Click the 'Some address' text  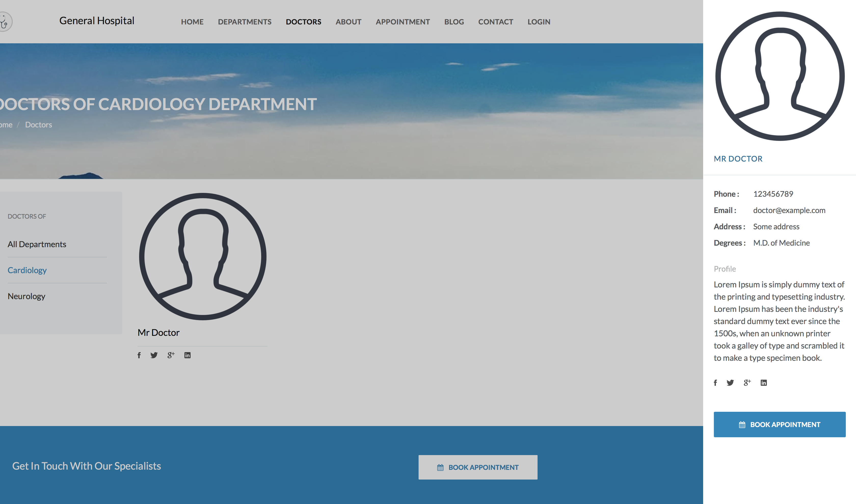tap(776, 227)
